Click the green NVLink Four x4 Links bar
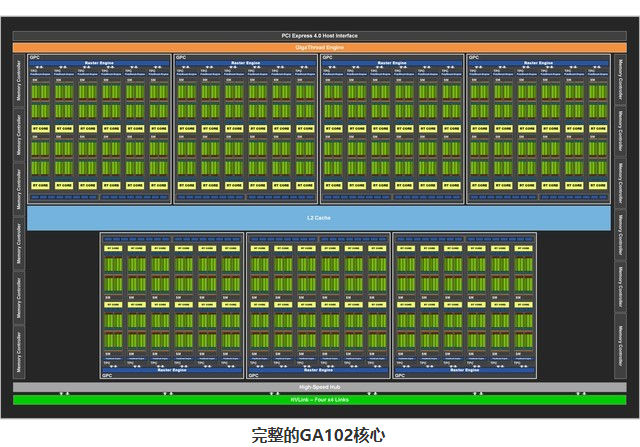The width and height of the screenshot is (640, 447). click(x=319, y=400)
